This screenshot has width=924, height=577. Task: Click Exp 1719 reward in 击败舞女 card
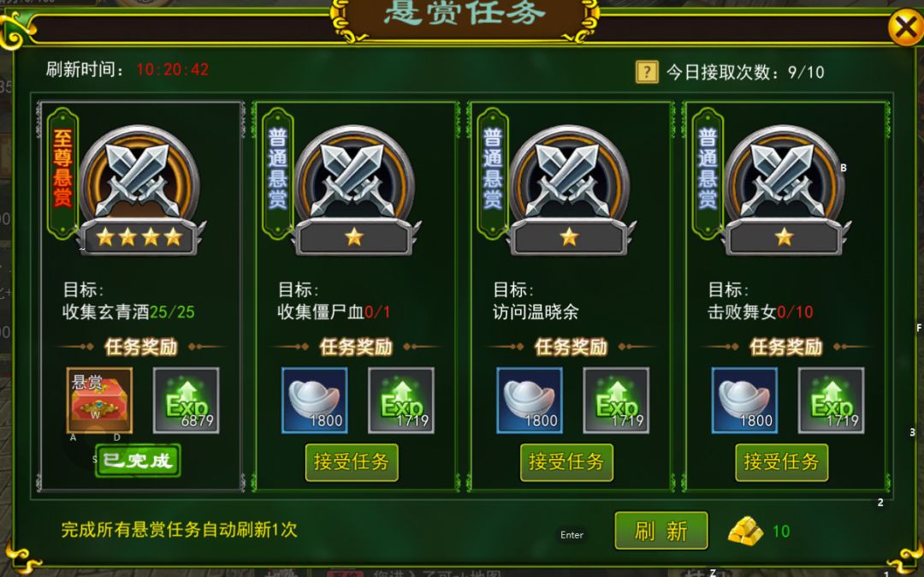pyautogui.click(x=832, y=400)
